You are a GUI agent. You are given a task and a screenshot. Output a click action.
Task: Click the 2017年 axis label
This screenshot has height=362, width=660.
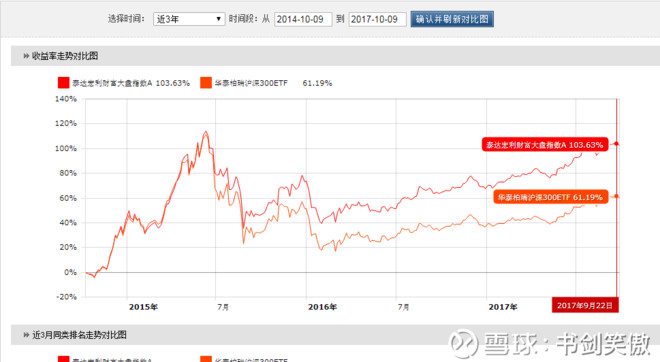point(503,307)
